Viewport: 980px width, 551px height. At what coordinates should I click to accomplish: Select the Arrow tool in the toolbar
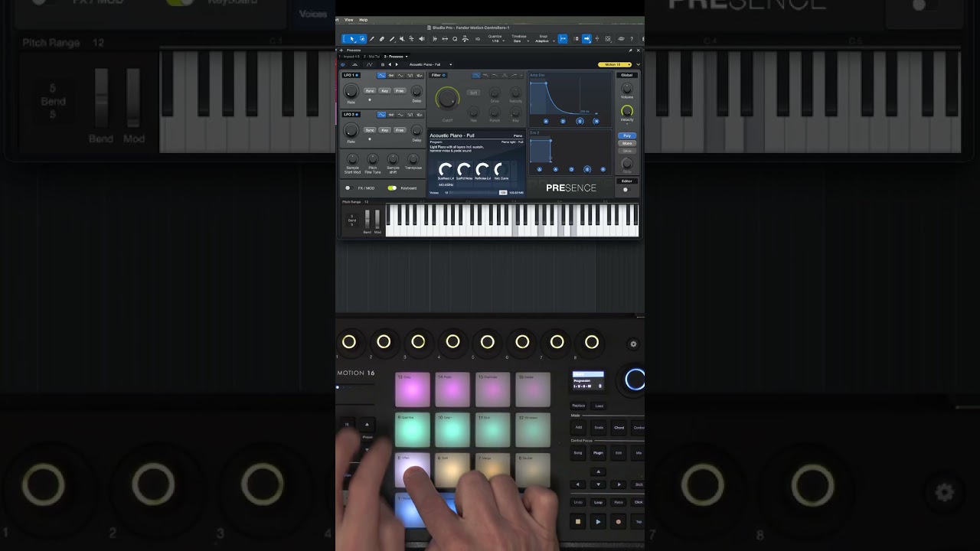[352, 38]
